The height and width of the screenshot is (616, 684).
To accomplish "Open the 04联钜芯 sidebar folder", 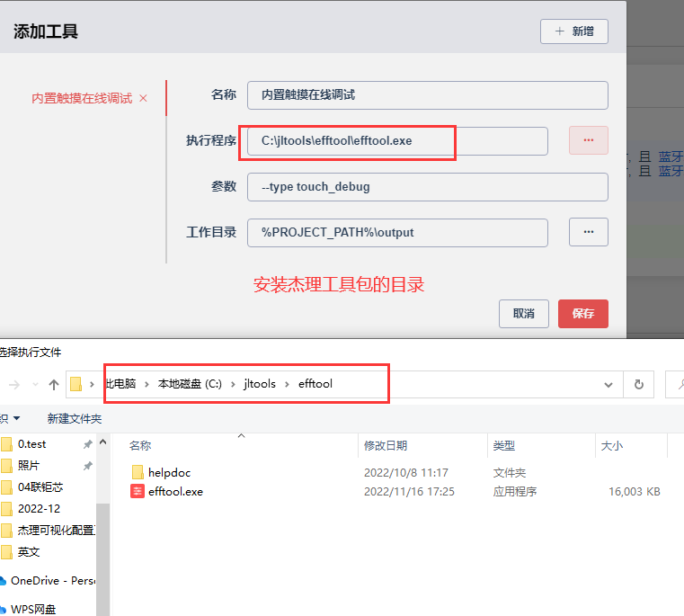I will pyautogui.click(x=40, y=487).
